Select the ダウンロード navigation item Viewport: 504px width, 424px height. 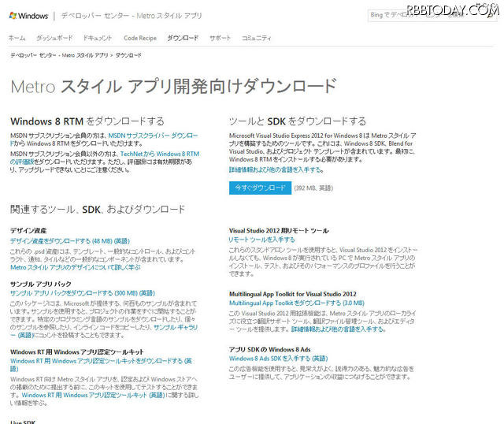point(183,38)
